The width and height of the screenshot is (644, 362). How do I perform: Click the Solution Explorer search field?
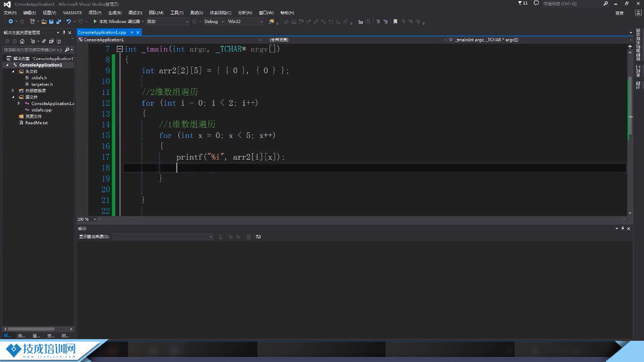point(33,50)
